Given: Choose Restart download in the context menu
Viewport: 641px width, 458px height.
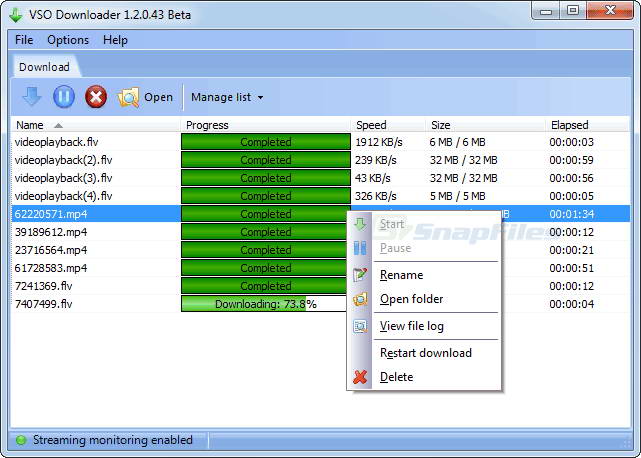Looking at the screenshot, I should coord(424,353).
